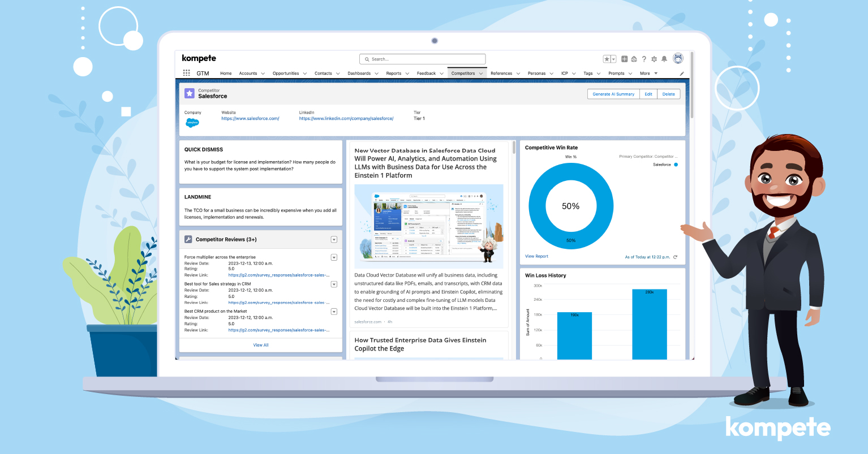868x454 pixels.
Task: Open the App Launcher grid icon
Action: 187,73
